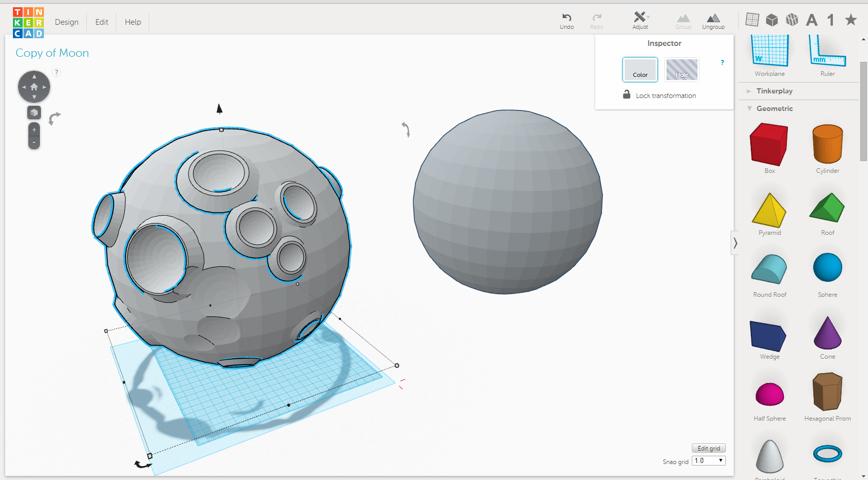Image resolution: width=868 pixels, height=480 pixels.
Task: Select the cratered moon model
Action: tap(222, 247)
